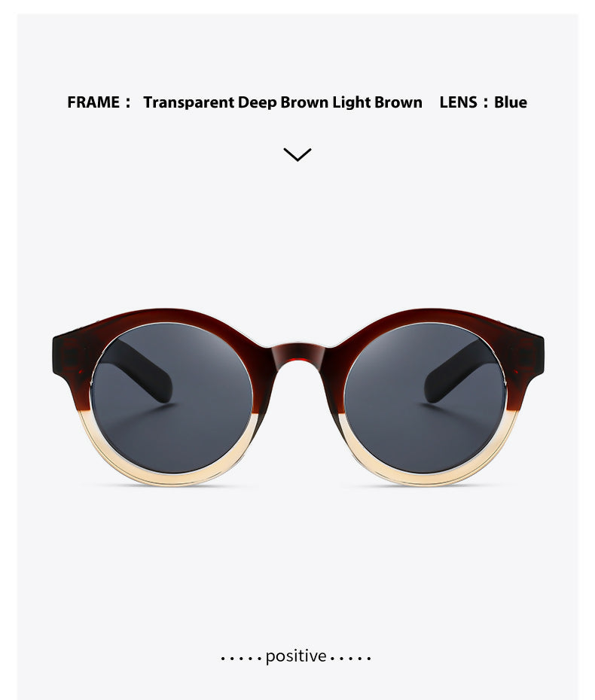The width and height of the screenshot is (595, 700).
Task: Select the Transparent Deep Brown Light Brown text
Action: point(282,102)
